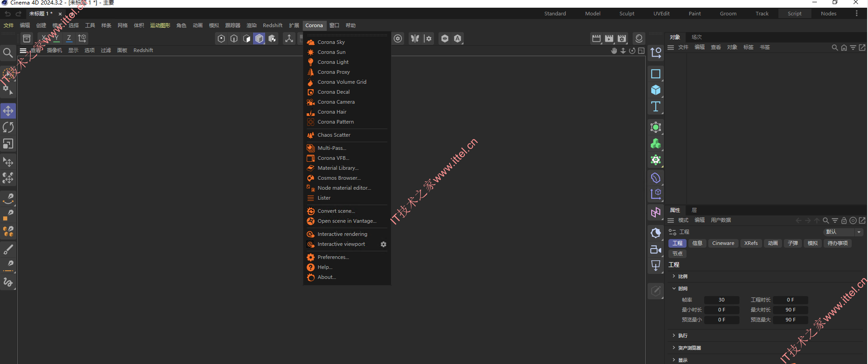Click the X axis lock icon
Viewport: 868px width, 364px height.
tap(44, 38)
